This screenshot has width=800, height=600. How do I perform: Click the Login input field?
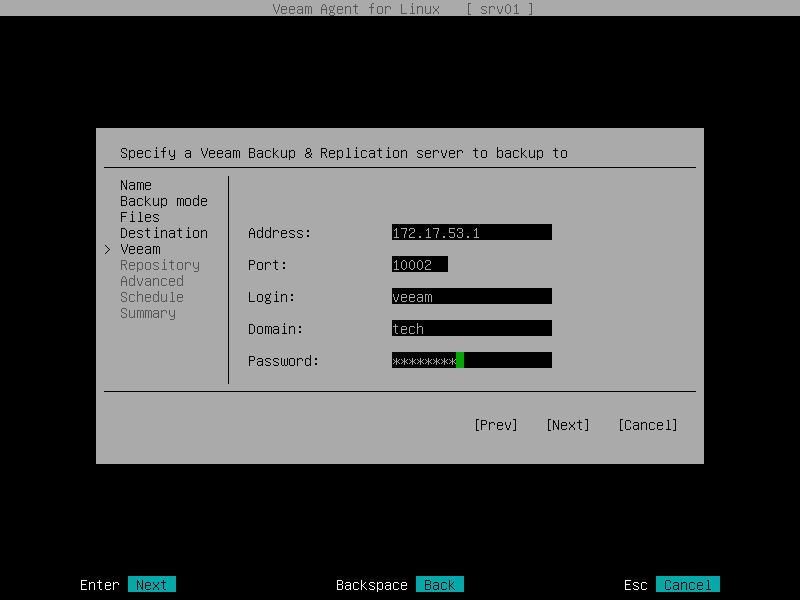point(471,296)
